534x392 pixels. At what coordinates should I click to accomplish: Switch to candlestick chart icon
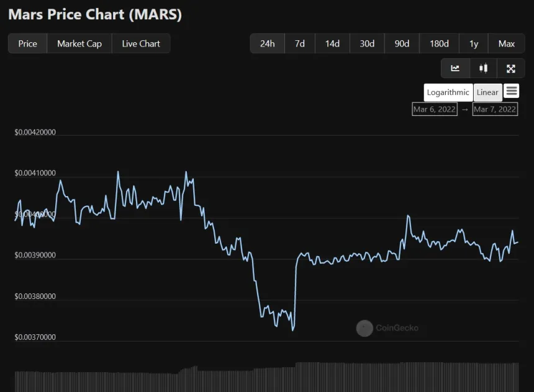(x=483, y=68)
